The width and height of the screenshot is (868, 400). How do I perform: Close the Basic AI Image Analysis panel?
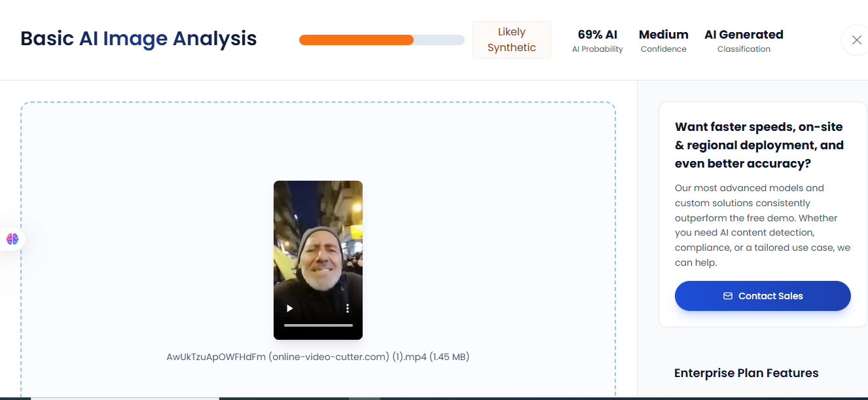856,40
